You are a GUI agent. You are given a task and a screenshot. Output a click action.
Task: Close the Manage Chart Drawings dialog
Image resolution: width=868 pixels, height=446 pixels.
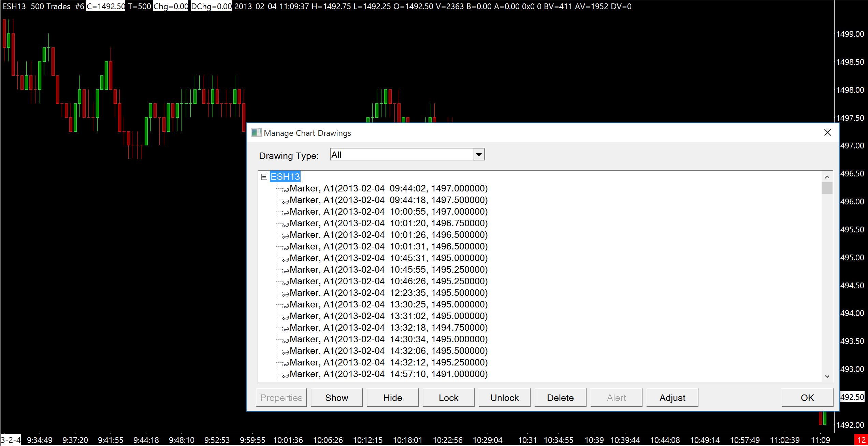click(x=828, y=133)
